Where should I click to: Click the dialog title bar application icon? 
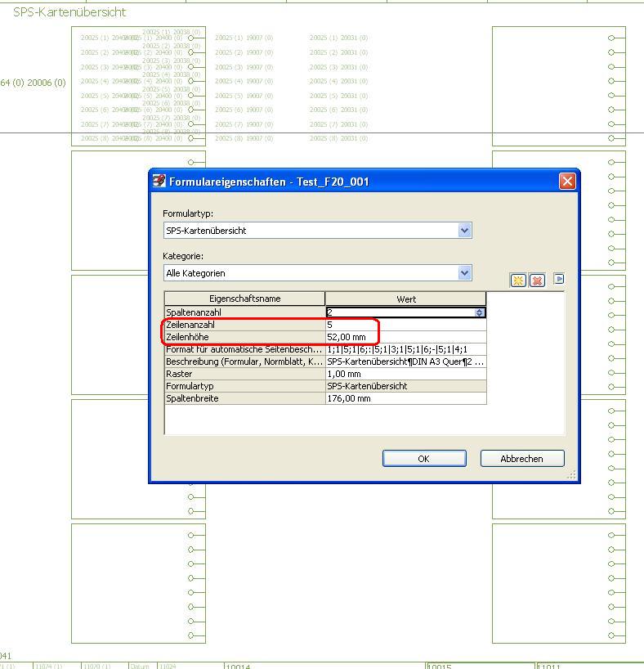[159, 181]
